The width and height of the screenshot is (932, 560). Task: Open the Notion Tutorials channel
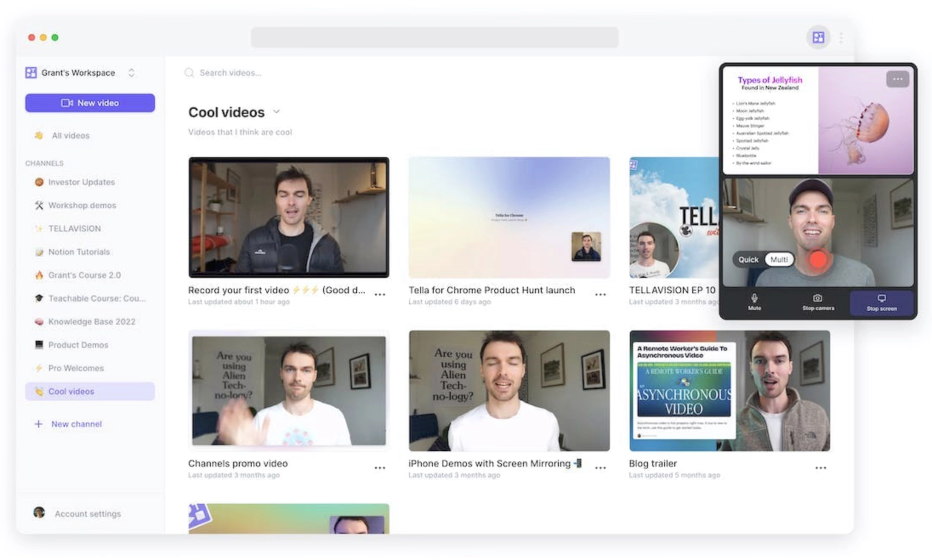pos(90,252)
